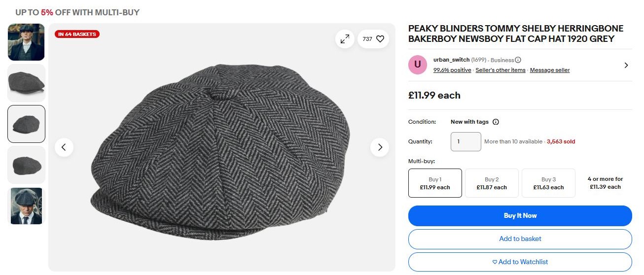This screenshot has width=644, height=275.
Task: Show the previous product image
Action: point(64,147)
